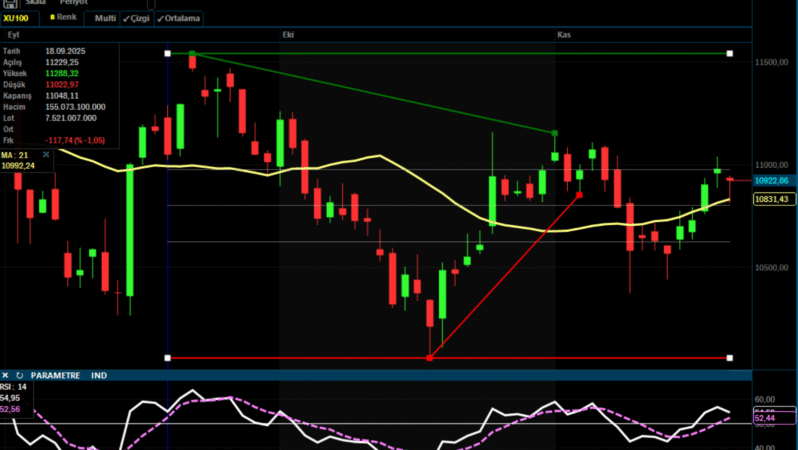Click the MA value label 10831,43

click(771, 200)
